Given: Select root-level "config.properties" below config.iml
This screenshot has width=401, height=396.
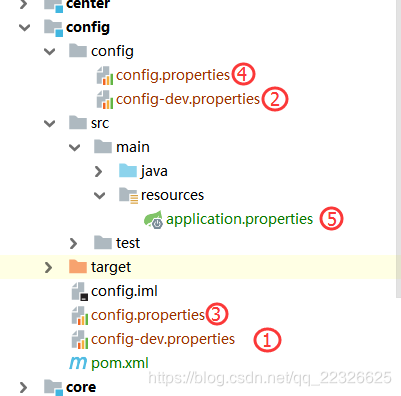Looking at the screenshot, I should click(148, 316).
